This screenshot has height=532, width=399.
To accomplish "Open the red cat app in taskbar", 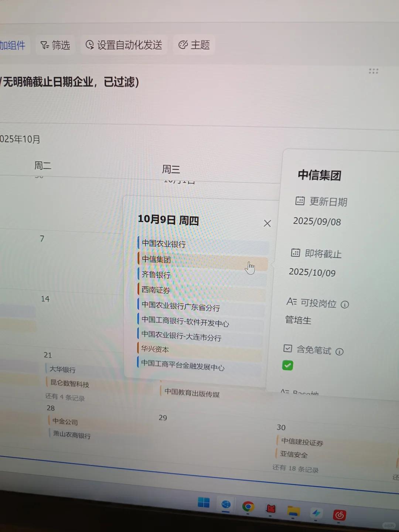I will (x=271, y=509).
